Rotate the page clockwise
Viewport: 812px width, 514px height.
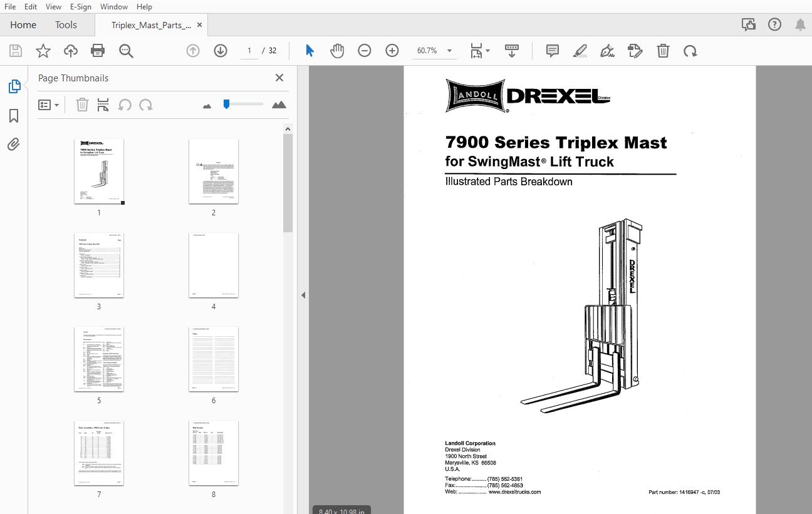tap(690, 51)
